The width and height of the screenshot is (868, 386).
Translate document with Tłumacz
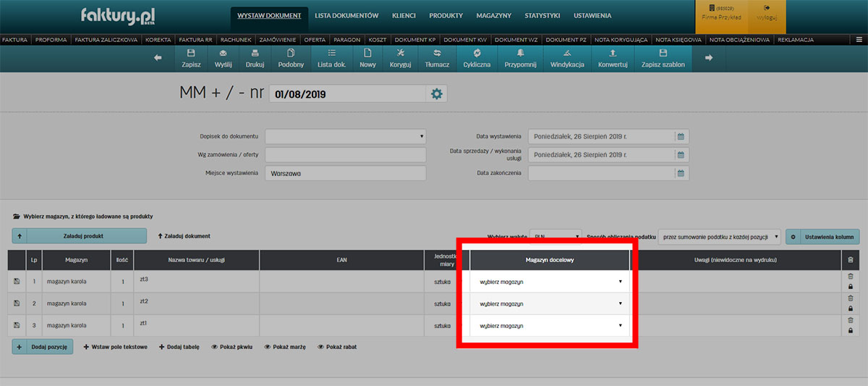437,59
